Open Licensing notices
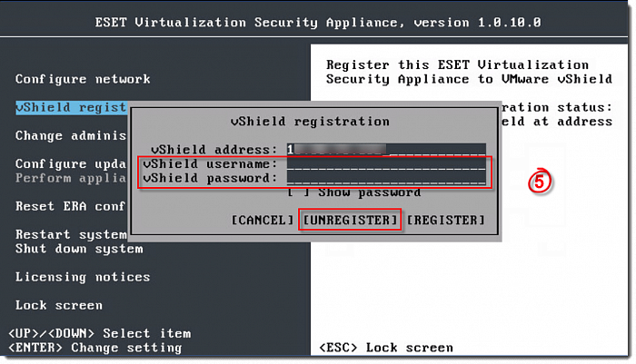Image resolution: width=636 pixels, height=364 pixels. click(84, 277)
